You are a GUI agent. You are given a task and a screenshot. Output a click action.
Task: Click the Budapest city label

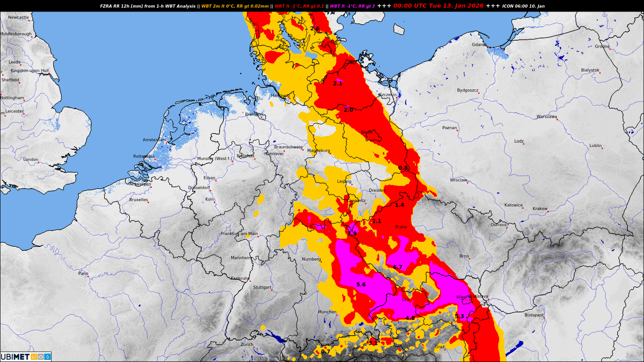[534, 315]
